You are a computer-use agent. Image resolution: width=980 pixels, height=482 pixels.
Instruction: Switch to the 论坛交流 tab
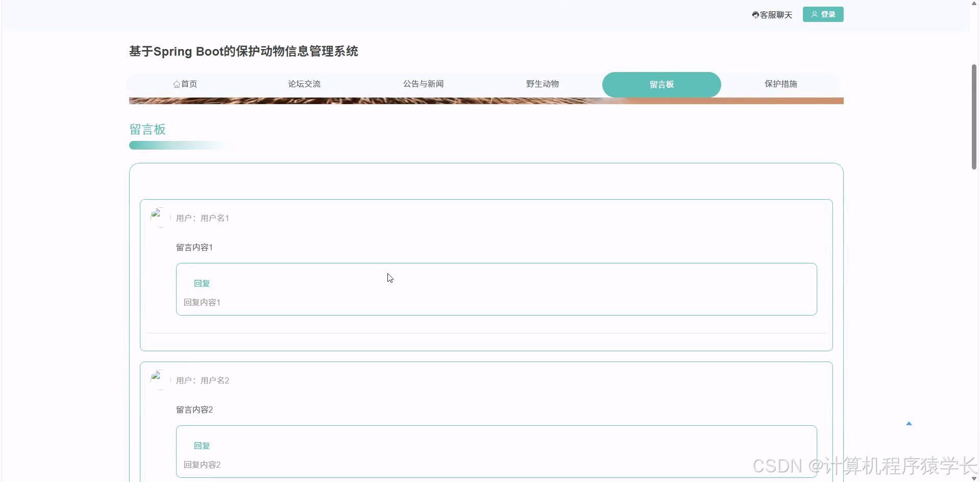coord(304,84)
